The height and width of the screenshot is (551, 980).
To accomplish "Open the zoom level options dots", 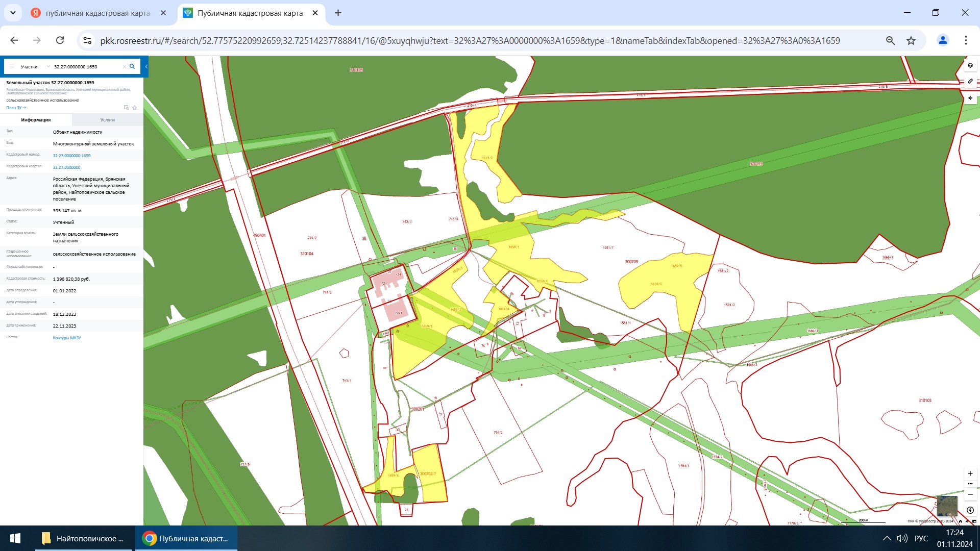I will [970, 484].
